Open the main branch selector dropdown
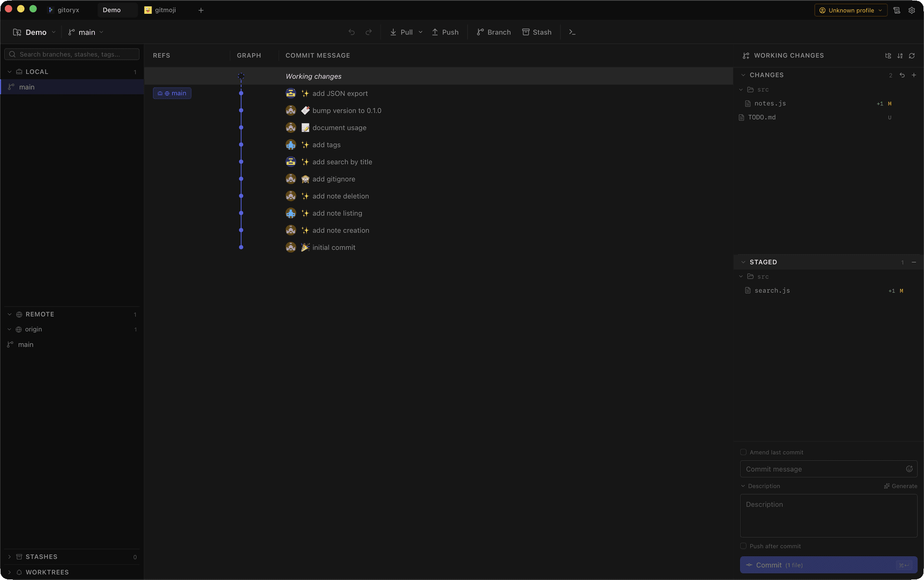The image size is (924, 580). pyautogui.click(x=86, y=32)
